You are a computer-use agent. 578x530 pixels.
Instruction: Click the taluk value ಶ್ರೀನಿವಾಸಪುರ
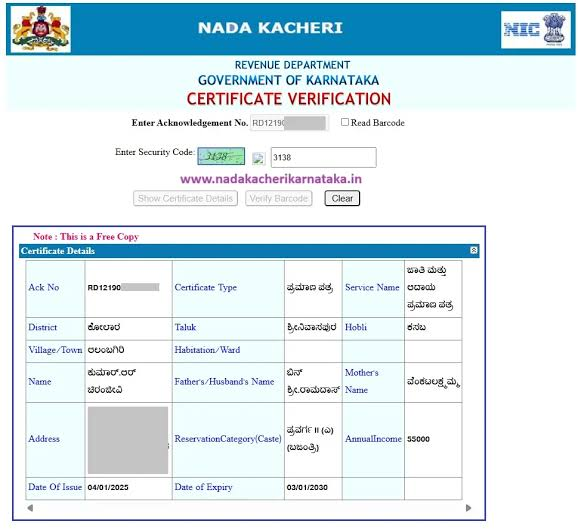[x=311, y=327]
